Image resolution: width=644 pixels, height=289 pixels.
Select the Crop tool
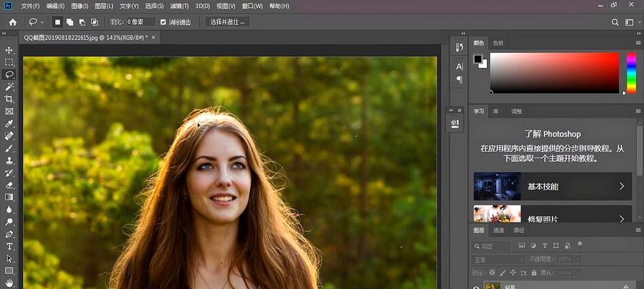(9, 99)
